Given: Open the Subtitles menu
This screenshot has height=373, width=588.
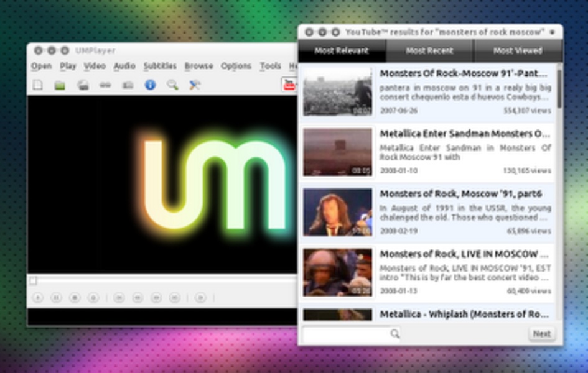Looking at the screenshot, I should (160, 67).
